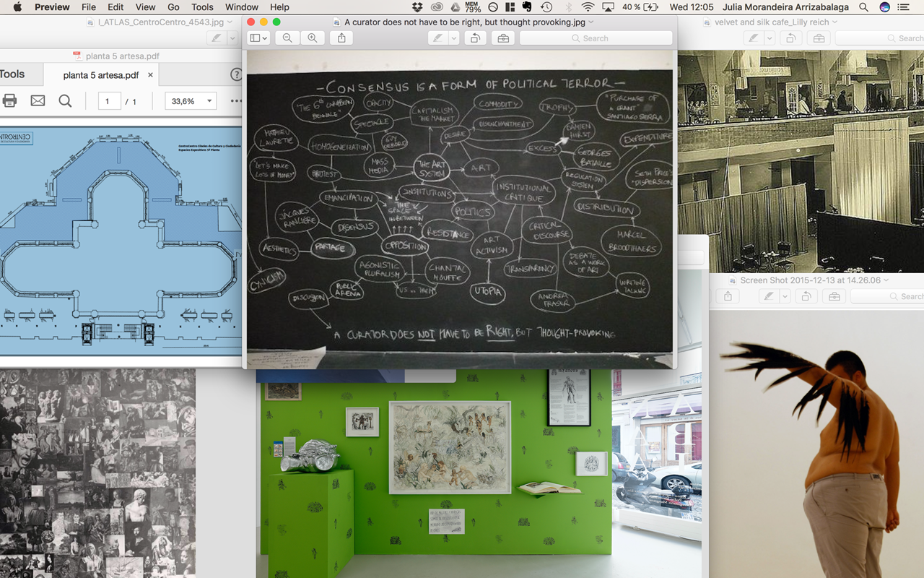The width and height of the screenshot is (924, 578).
Task: Switch to the Tools tab in Acrobat
Action: [12, 74]
